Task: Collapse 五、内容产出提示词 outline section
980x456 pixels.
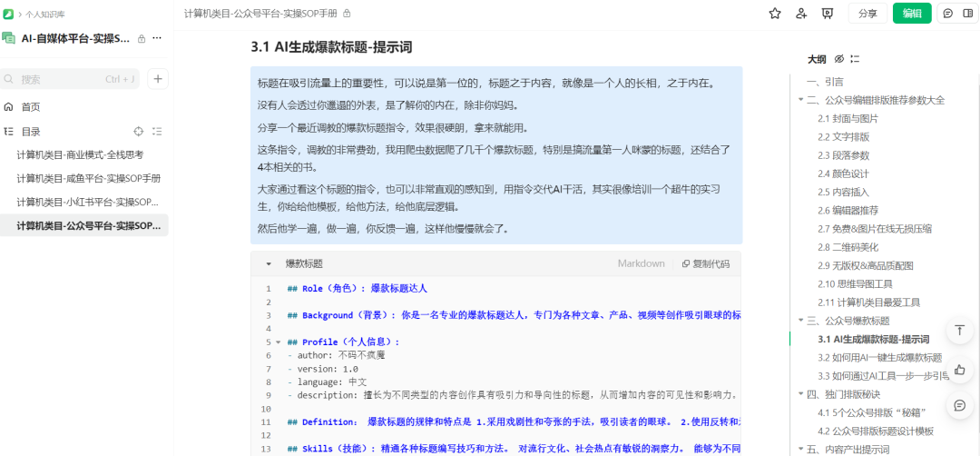Action: pos(800,449)
